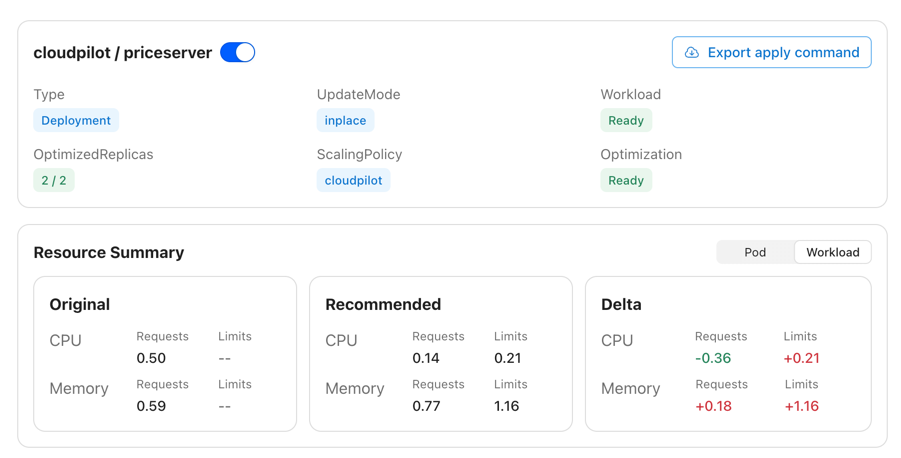Click the inplace UpdateMode badge
The image size is (901, 458).
(345, 120)
